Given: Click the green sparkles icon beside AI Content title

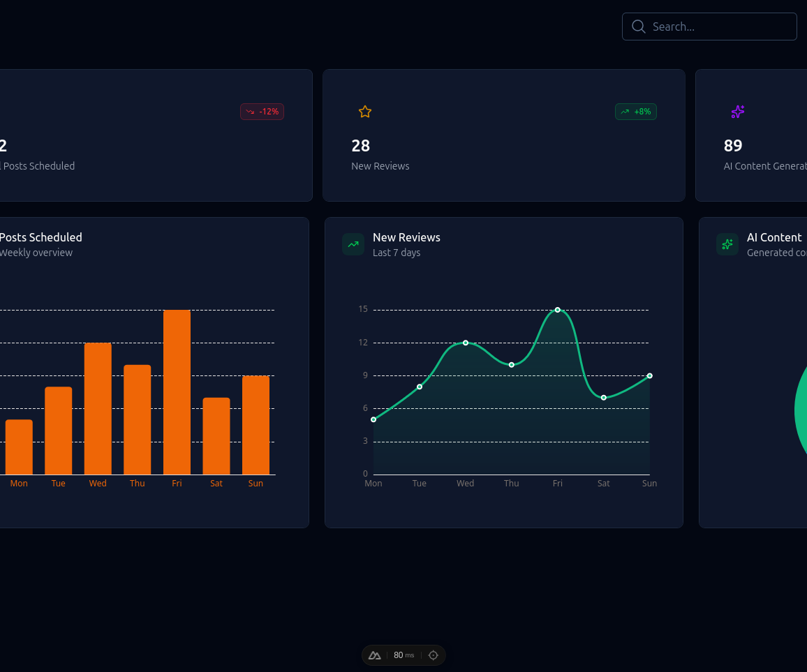Looking at the screenshot, I should [x=727, y=244].
